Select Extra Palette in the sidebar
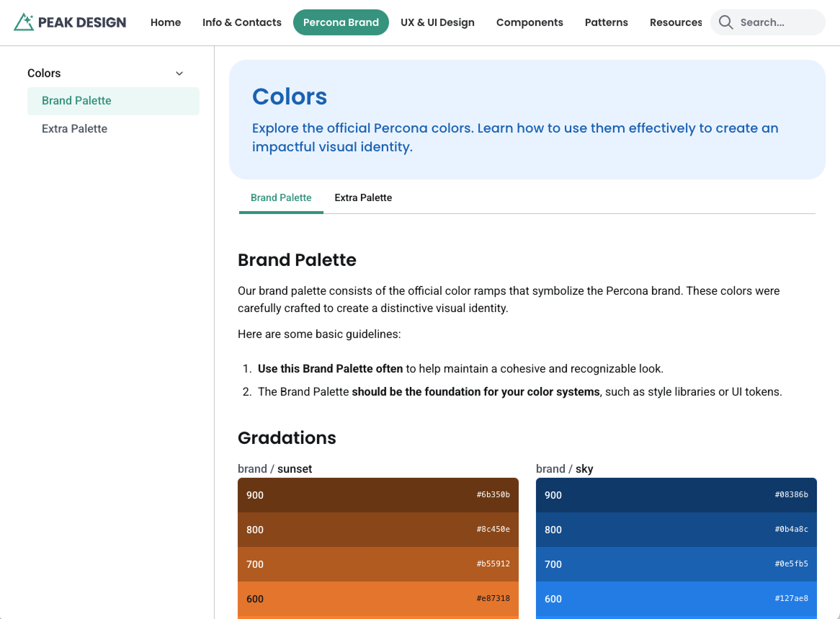 75,129
